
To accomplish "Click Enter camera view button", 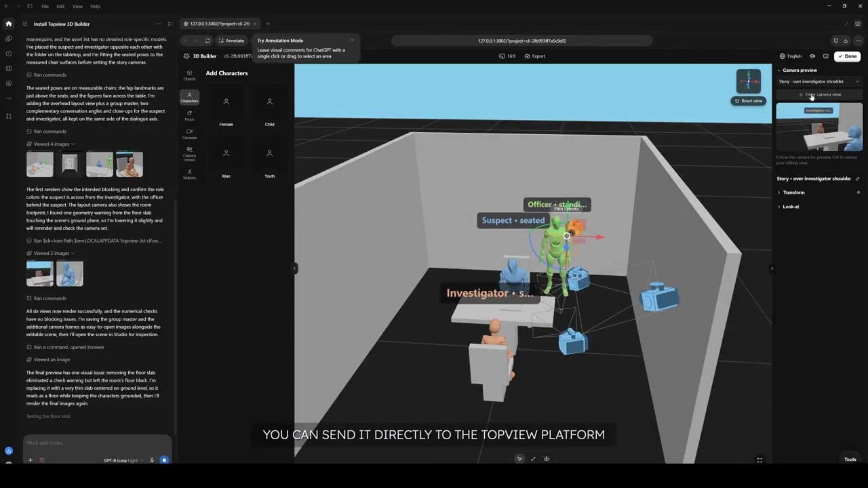I will 819,94.
